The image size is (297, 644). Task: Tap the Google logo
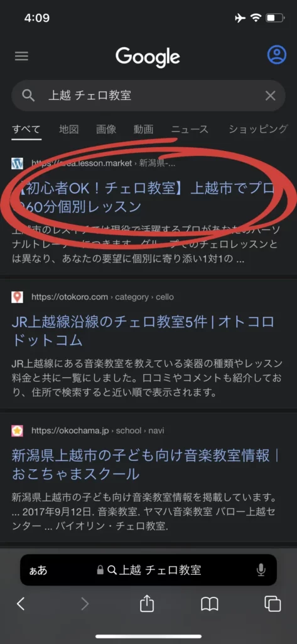tap(148, 57)
